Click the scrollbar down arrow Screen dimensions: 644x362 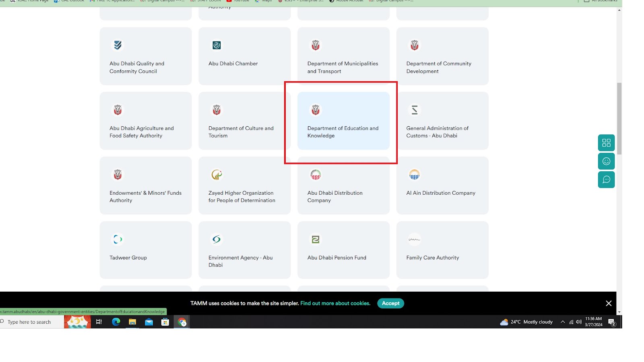(x=619, y=312)
